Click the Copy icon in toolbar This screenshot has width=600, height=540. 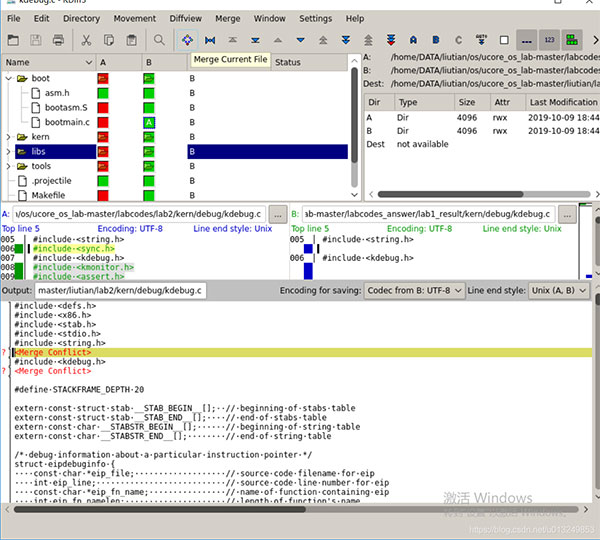[109, 40]
